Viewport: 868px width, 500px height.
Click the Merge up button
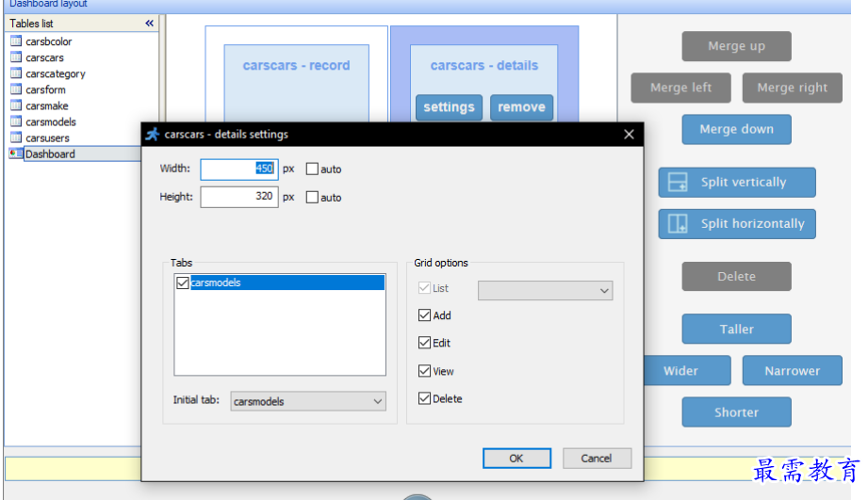(x=736, y=46)
